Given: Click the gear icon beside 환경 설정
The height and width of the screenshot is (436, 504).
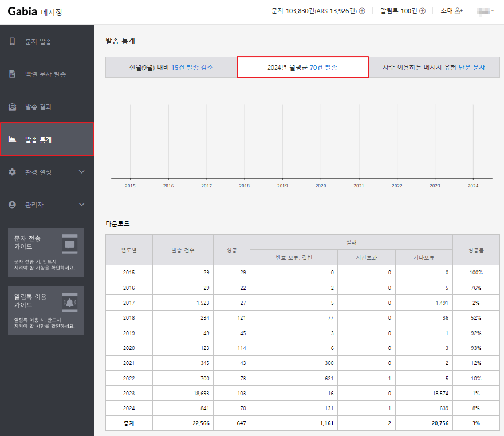Looking at the screenshot, I should pyautogui.click(x=12, y=172).
